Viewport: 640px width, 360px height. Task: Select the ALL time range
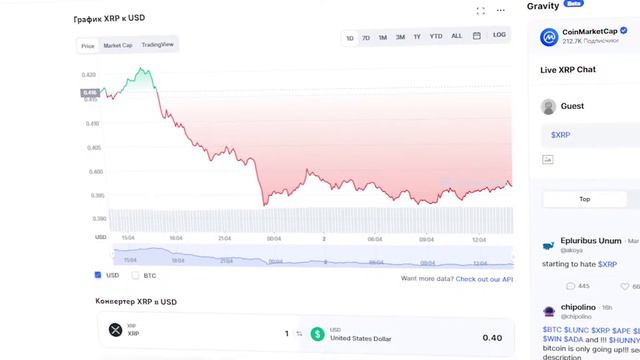(x=457, y=36)
